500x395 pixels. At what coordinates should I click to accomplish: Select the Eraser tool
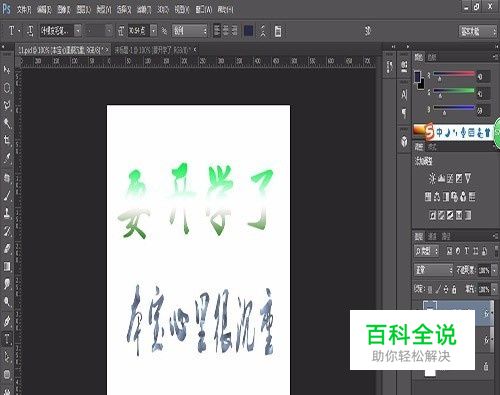7,249
